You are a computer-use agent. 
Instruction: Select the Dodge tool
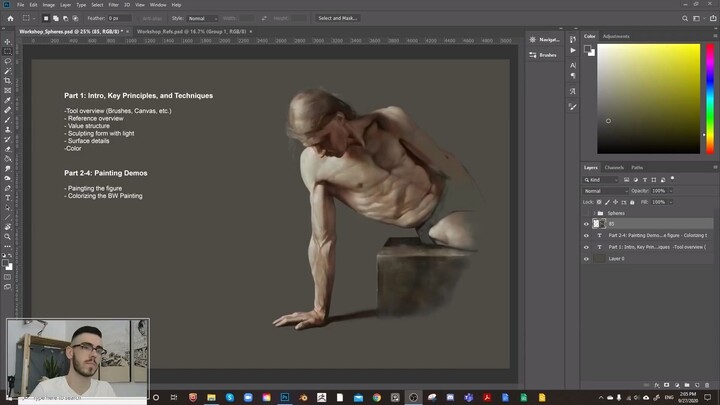tap(7, 178)
